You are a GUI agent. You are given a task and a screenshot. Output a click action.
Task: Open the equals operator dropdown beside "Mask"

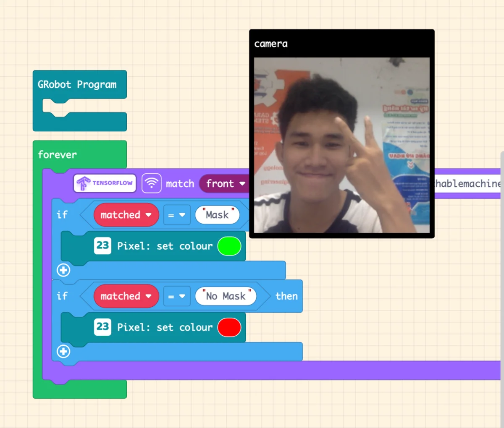[x=177, y=215]
